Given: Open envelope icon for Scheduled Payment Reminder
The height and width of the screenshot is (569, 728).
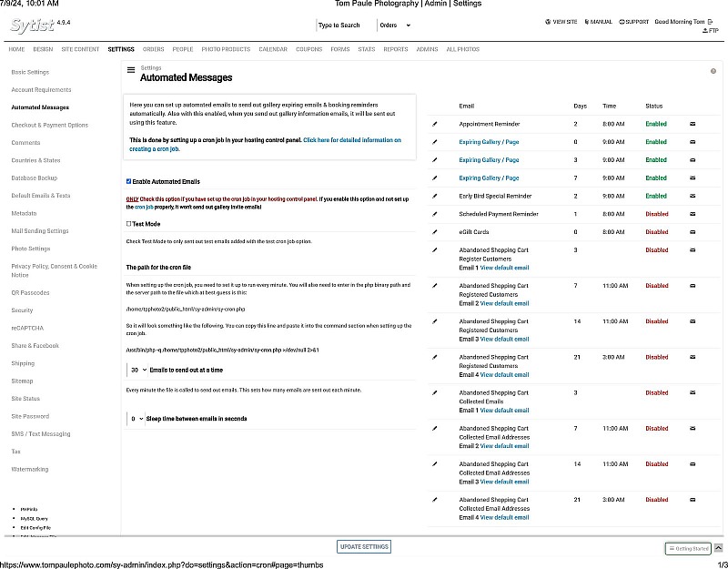Looking at the screenshot, I should [x=693, y=214].
